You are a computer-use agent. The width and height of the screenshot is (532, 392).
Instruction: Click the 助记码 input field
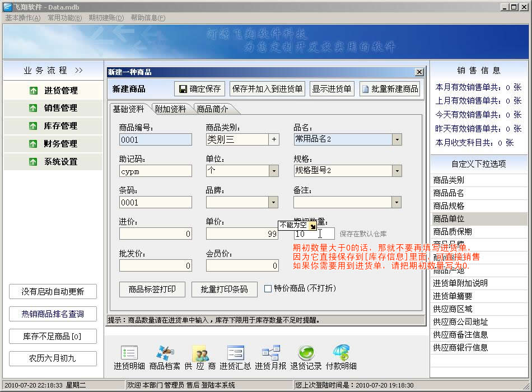(x=155, y=171)
